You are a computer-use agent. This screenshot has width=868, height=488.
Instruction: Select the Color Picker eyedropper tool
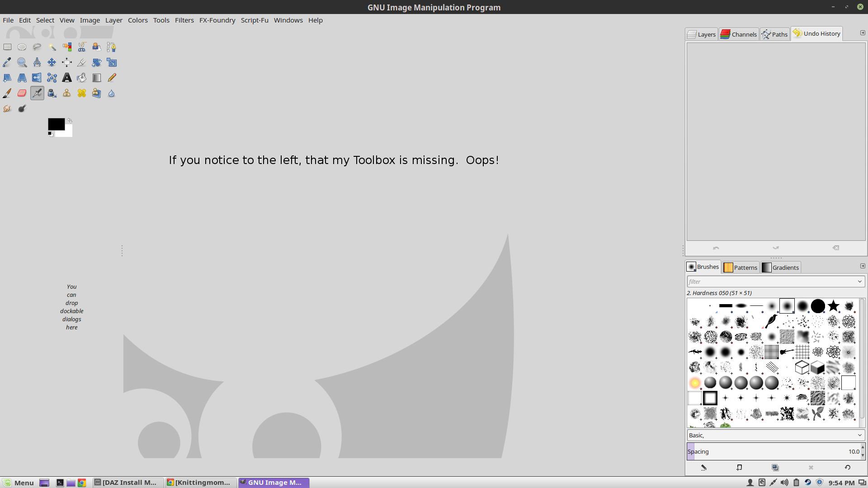pos(7,62)
